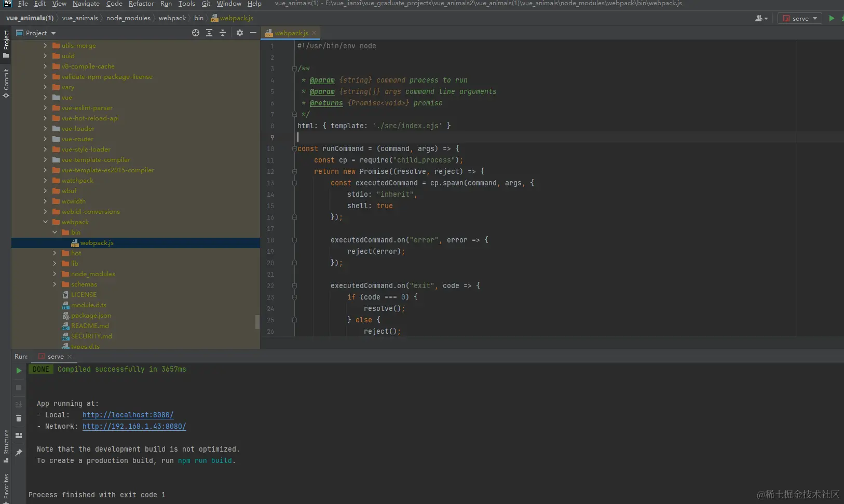Screen dimensions: 844x504
Task: Expand the vue-router folder
Action: [46, 139]
